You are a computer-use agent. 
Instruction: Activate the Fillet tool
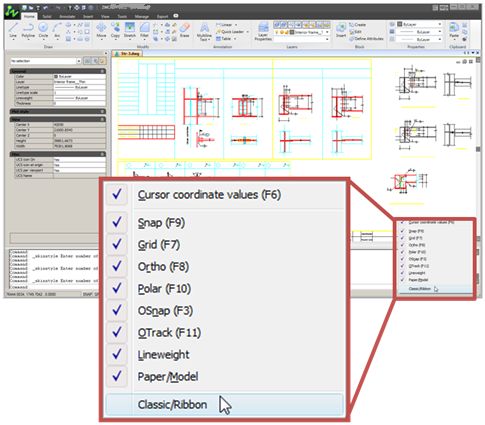pyautogui.click(x=144, y=30)
